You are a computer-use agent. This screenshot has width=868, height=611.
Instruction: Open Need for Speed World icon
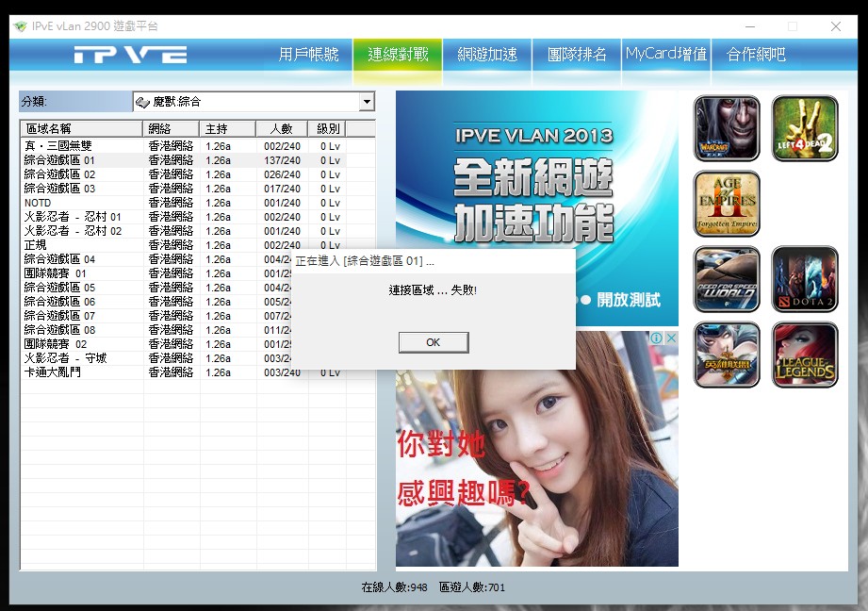click(x=727, y=279)
